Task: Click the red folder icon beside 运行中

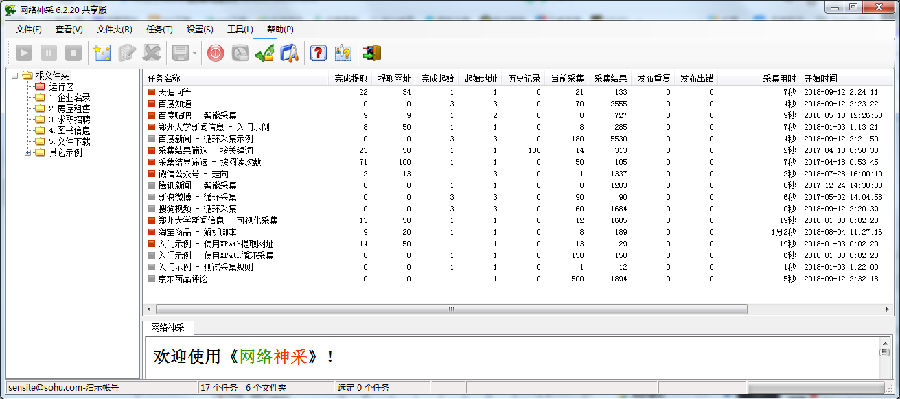Action: pyautogui.click(x=40, y=87)
